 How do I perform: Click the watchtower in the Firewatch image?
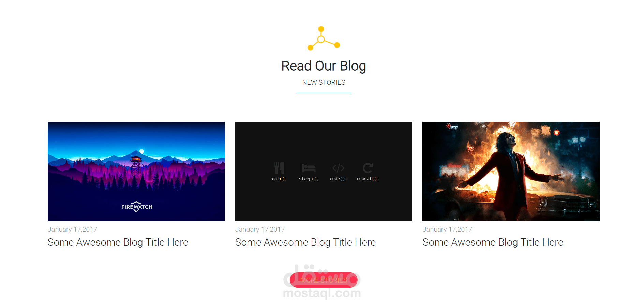(136, 166)
